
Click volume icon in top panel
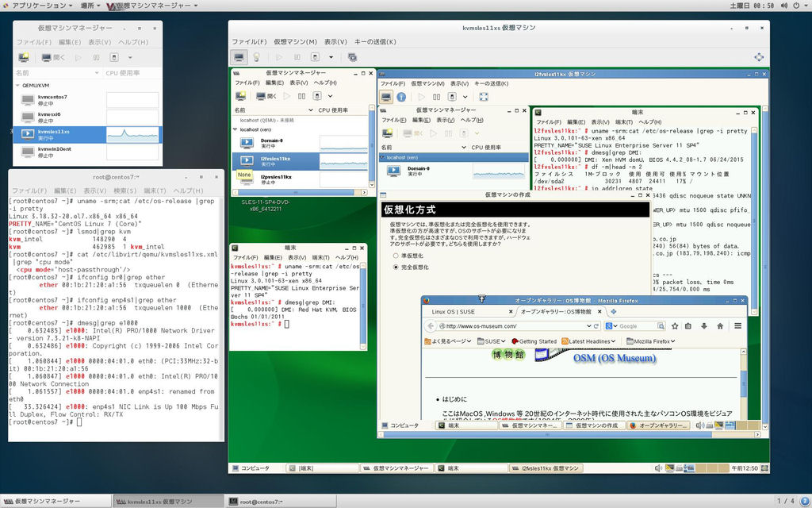[784, 6]
